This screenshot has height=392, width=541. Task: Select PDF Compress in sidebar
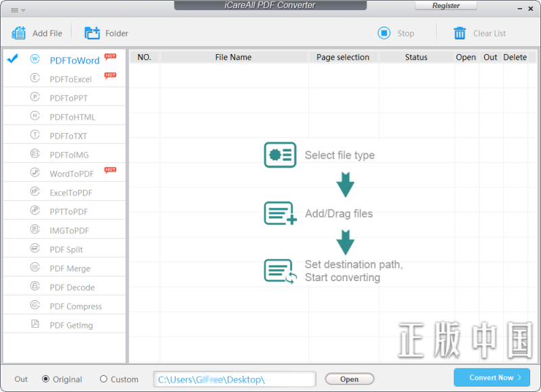point(64,305)
